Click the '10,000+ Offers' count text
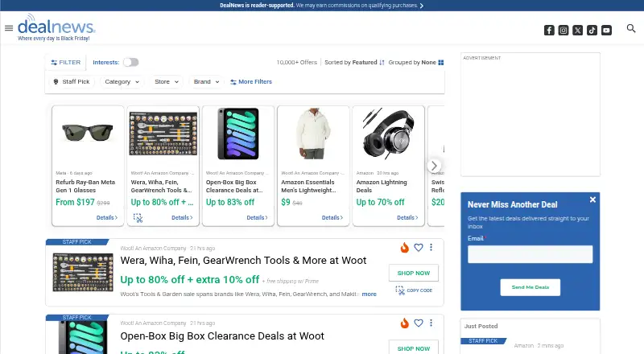This screenshot has width=644, height=354. pos(296,63)
